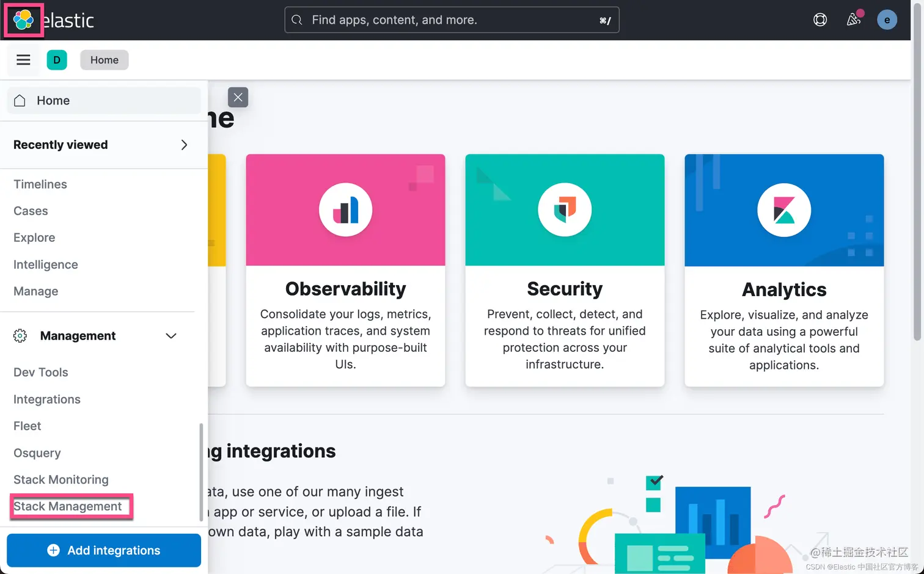Image resolution: width=924 pixels, height=574 pixels.
Task: Click the side navigation scrollbar
Action: click(201, 472)
